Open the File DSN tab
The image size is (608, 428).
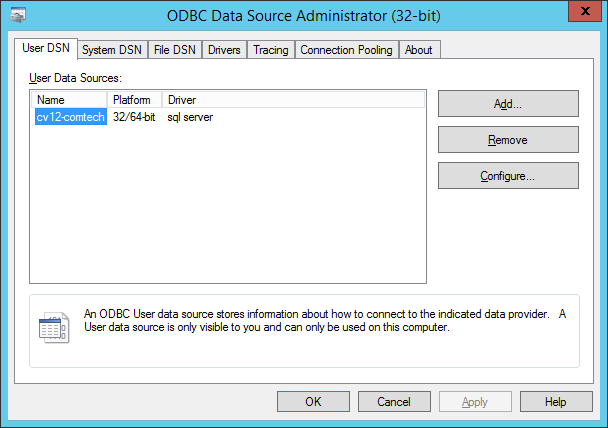tap(174, 50)
